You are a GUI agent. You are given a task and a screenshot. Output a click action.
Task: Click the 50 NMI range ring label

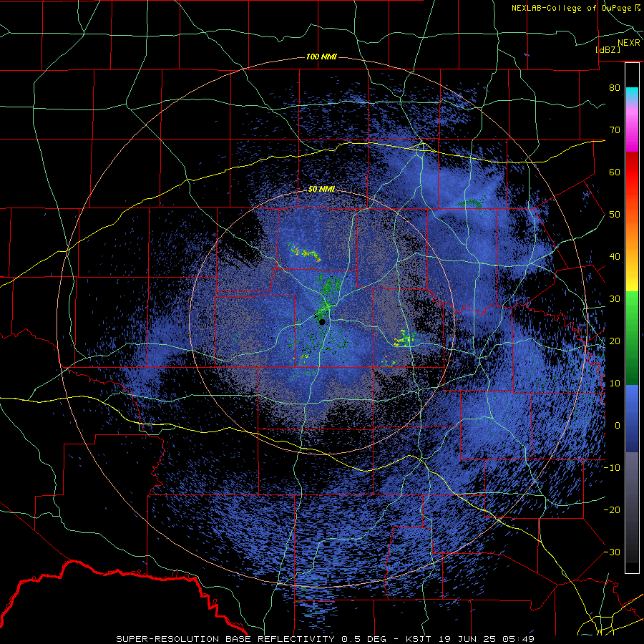(321, 190)
